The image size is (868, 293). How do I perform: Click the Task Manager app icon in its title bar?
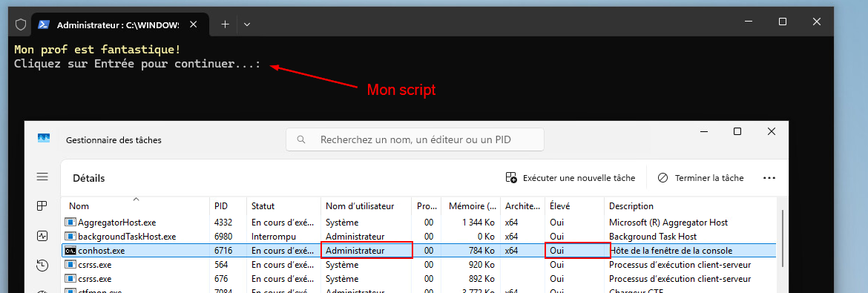click(x=44, y=139)
